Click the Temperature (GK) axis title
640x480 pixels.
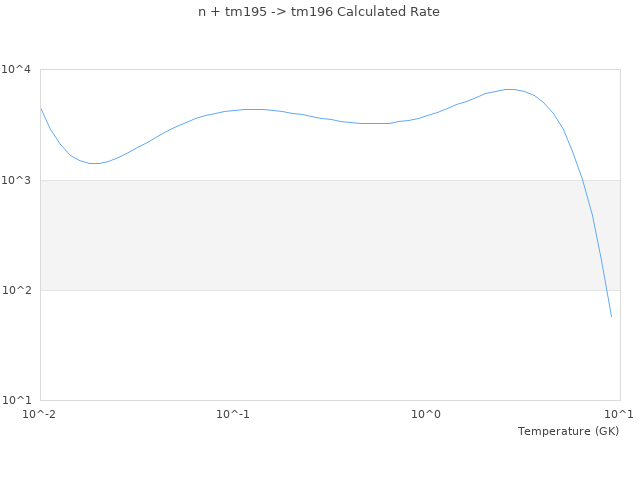[x=568, y=431]
